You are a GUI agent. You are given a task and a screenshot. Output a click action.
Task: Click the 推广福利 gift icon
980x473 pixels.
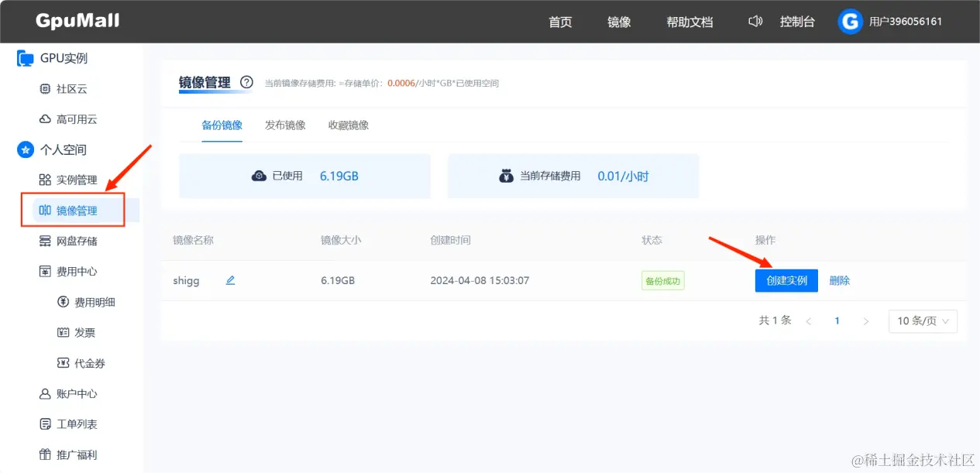point(45,454)
